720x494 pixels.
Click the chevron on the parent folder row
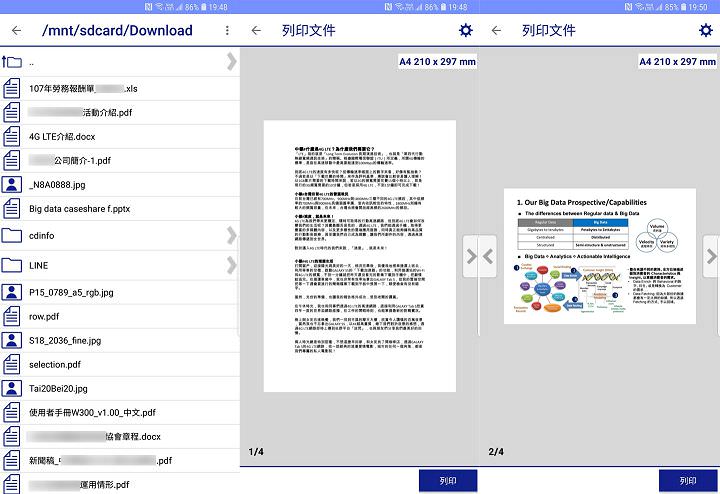[x=232, y=62]
